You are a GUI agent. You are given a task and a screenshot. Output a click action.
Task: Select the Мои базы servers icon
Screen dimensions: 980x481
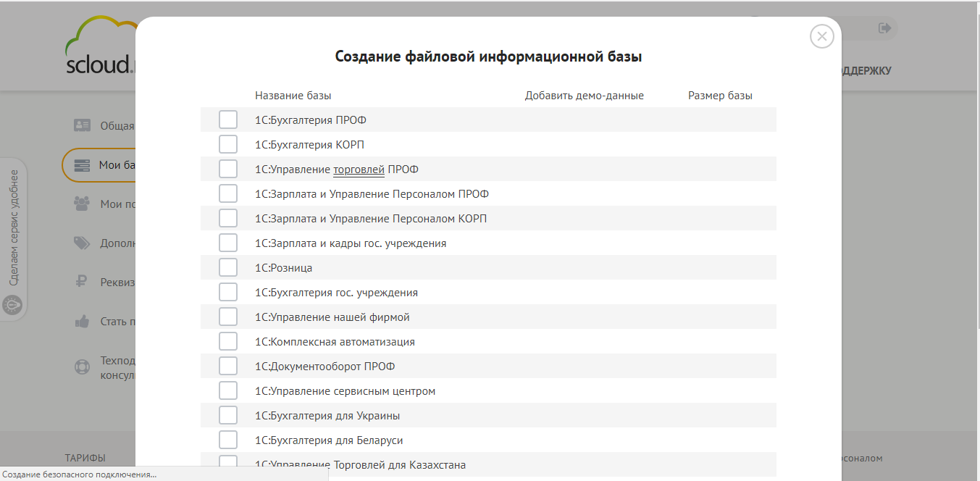click(81, 165)
